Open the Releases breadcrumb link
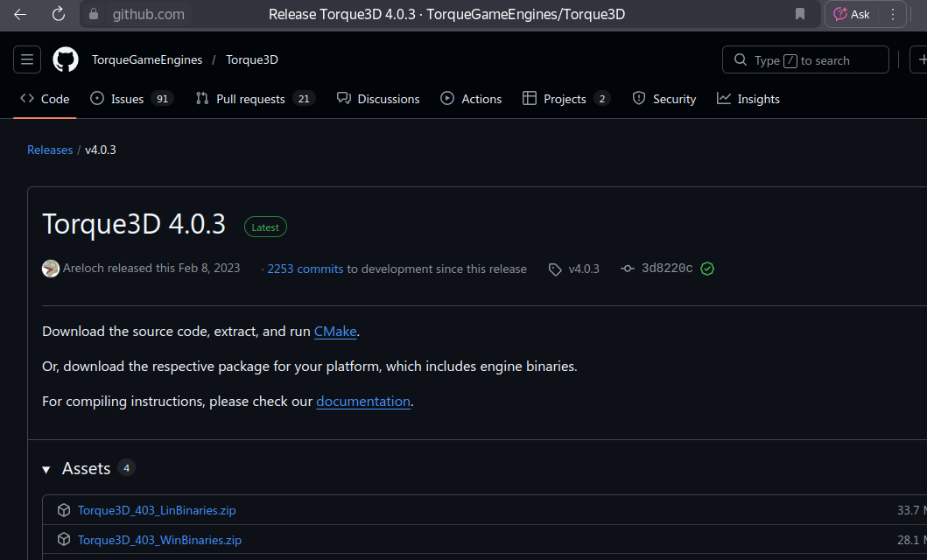Image resolution: width=927 pixels, height=560 pixels. tap(50, 150)
